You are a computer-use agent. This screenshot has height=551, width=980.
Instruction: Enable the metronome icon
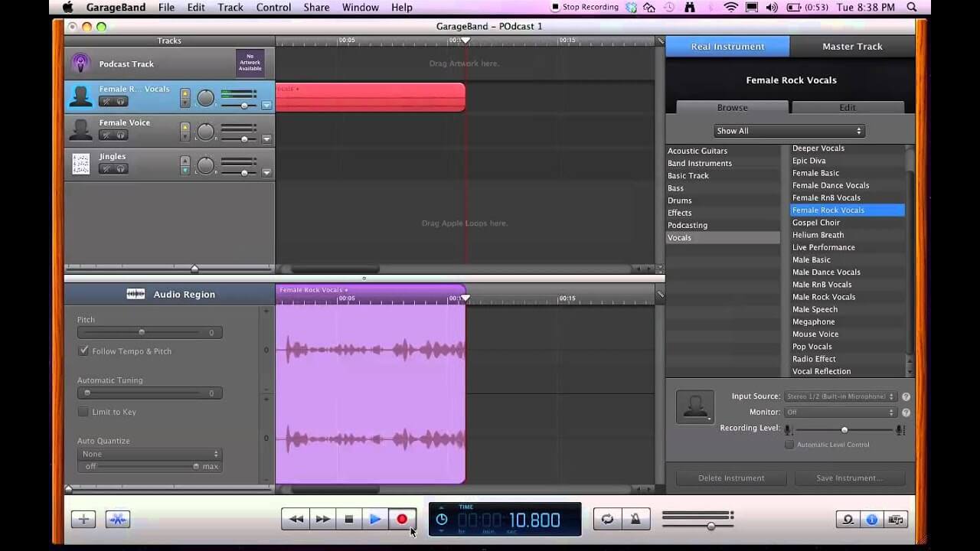click(x=635, y=519)
